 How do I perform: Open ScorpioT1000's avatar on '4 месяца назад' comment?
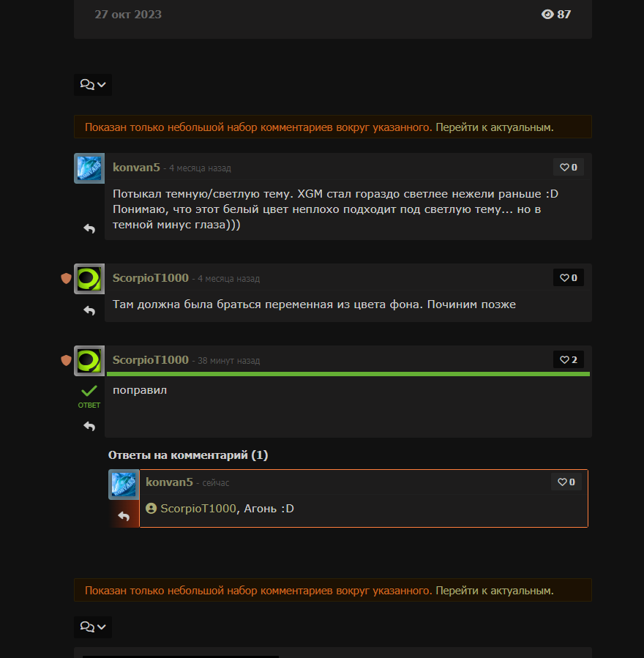point(89,279)
